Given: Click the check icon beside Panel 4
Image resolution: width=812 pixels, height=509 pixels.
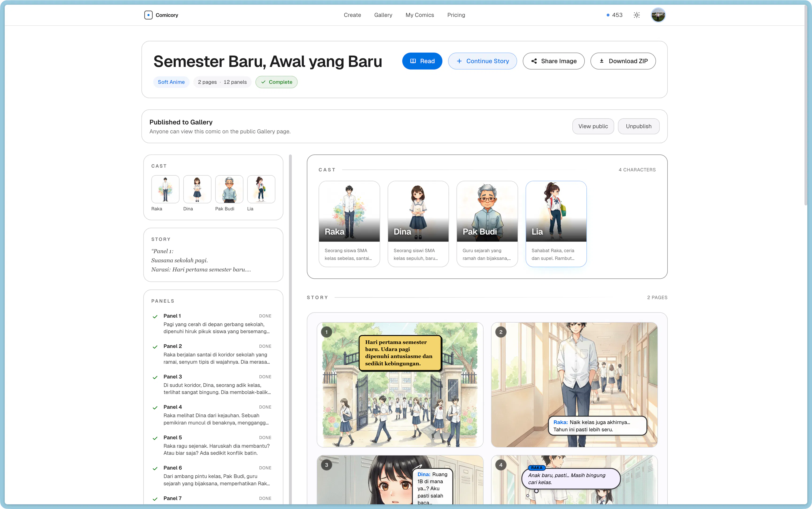Looking at the screenshot, I should click(155, 408).
